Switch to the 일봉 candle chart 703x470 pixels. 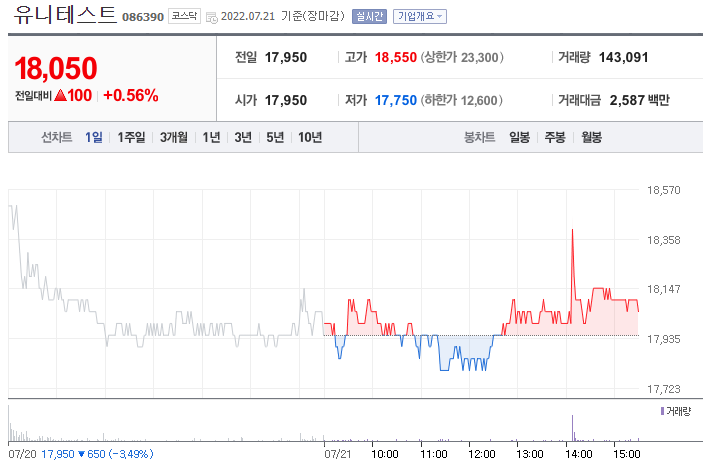[x=520, y=137]
